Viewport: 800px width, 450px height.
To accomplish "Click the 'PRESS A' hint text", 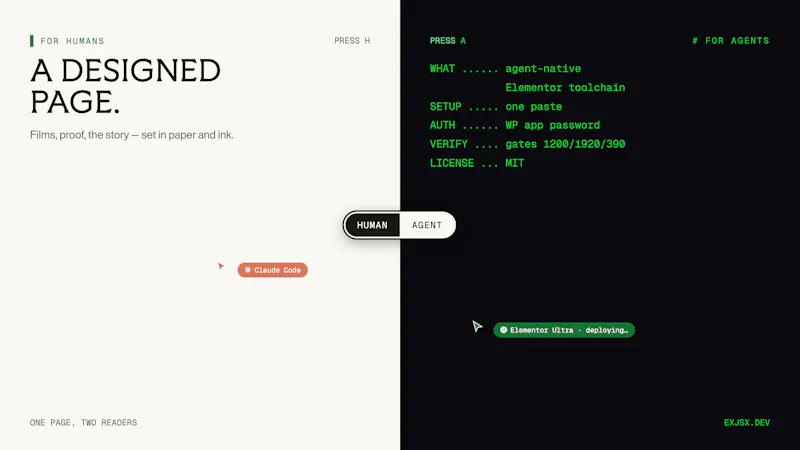I will [x=447, y=41].
